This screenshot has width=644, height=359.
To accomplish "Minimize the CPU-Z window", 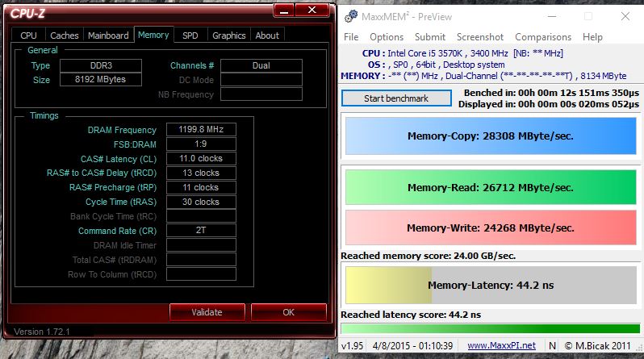I will click(x=284, y=10).
